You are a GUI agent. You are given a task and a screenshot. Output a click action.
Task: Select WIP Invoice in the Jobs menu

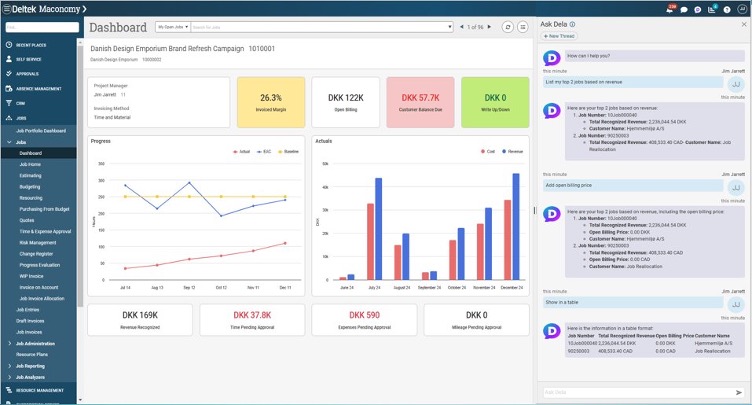click(32, 276)
